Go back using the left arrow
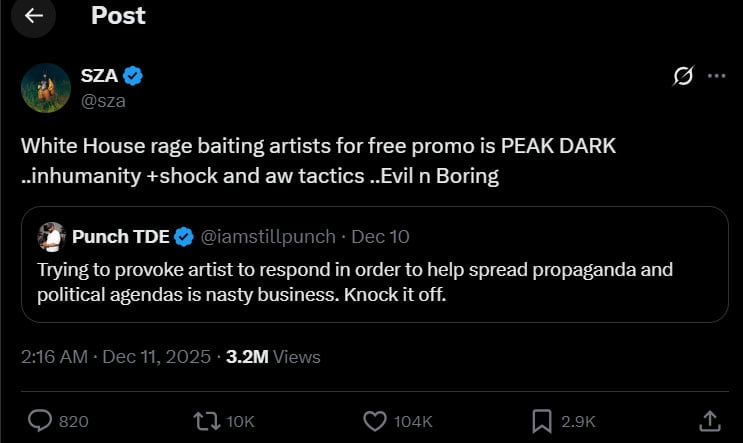Viewport: 743px width, 443px height. pos(34,16)
